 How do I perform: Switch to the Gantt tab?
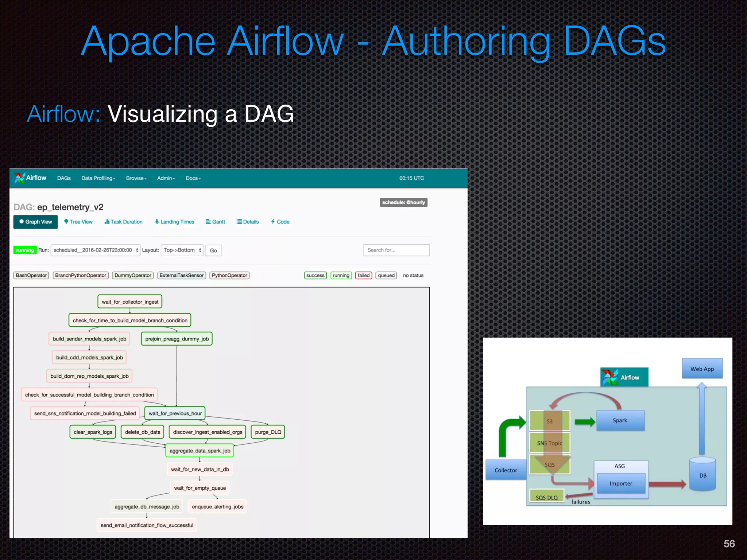click(x=215, y=222)
